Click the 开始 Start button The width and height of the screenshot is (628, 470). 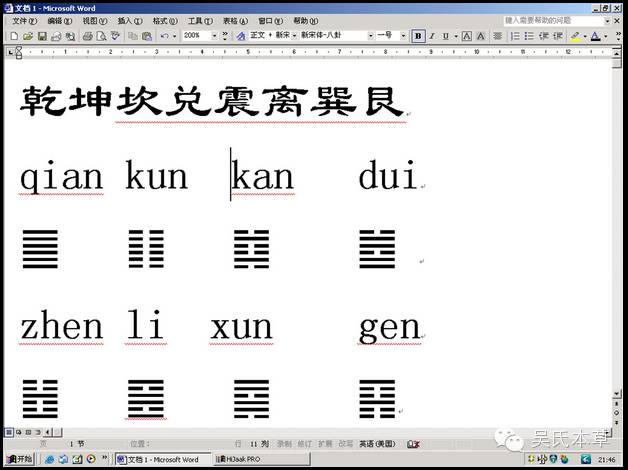19,459
